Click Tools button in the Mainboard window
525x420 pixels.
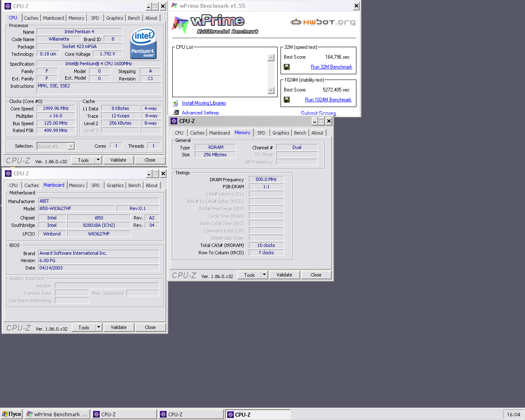[84, 327]
